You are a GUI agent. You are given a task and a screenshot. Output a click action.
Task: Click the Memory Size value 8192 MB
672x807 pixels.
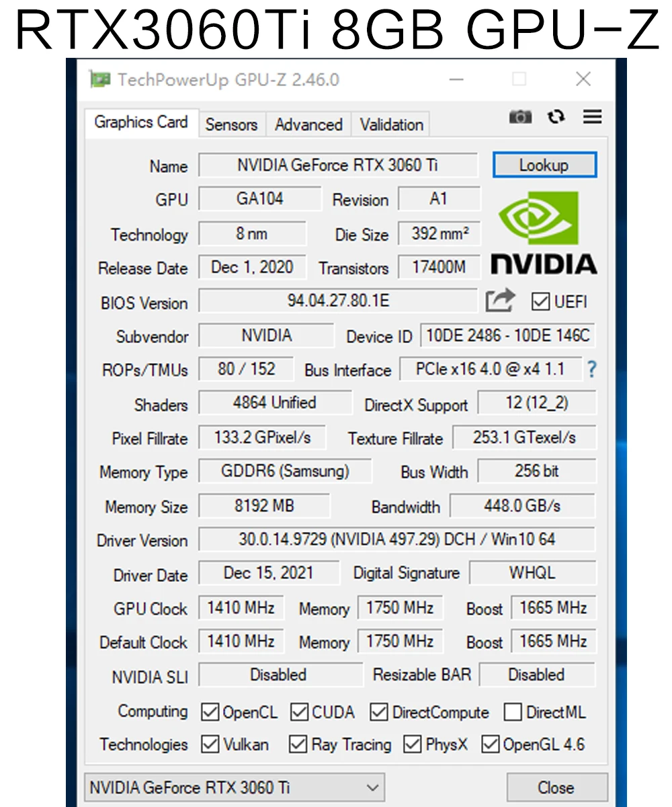click(x=264, y=506)
